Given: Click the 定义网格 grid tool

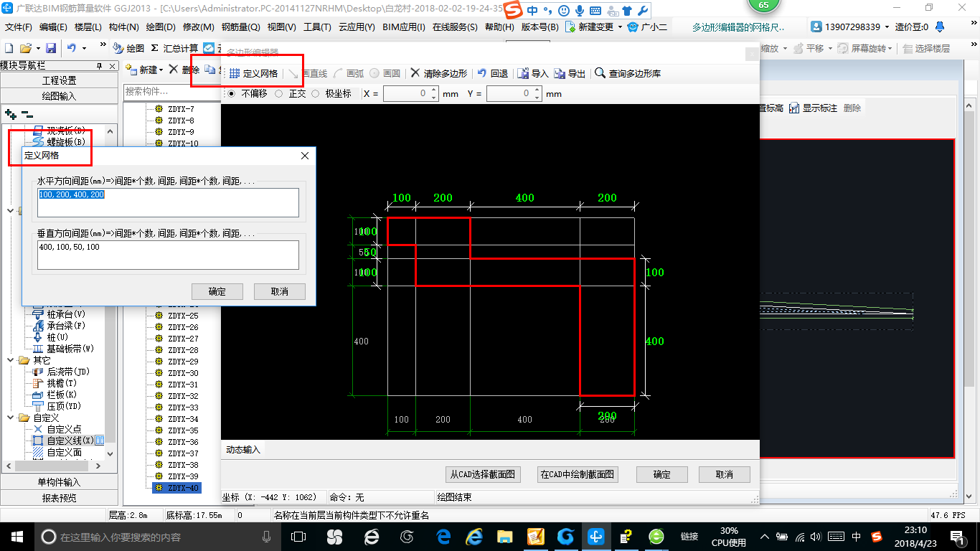Looking at the screenshot, I should point(253,73).
